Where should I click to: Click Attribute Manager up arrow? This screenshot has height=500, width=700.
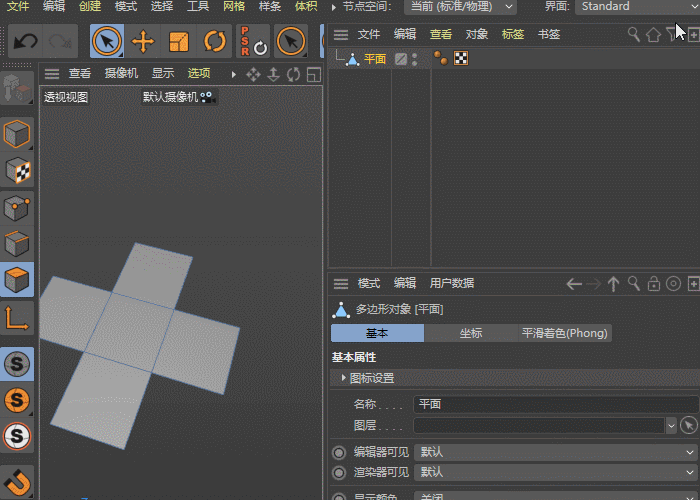[x=613, y=284]
